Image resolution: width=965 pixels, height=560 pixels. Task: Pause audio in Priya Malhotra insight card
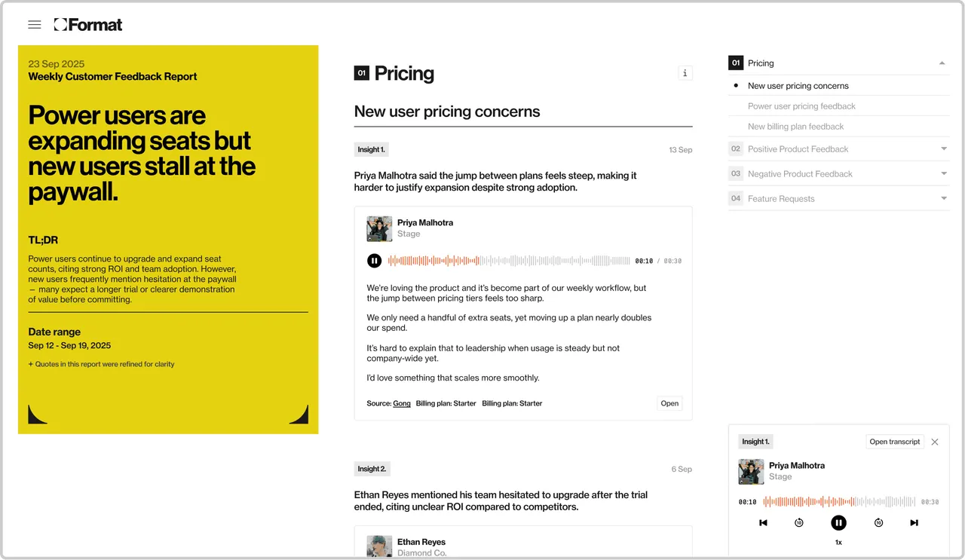pyautogui.click(x=374, y=261)
